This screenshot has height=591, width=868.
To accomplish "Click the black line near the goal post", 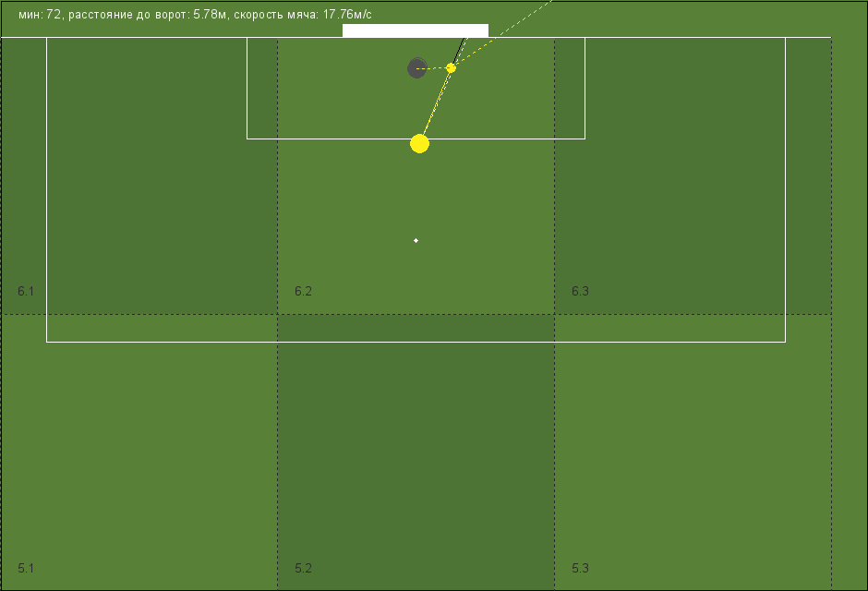I will point(459,51).
